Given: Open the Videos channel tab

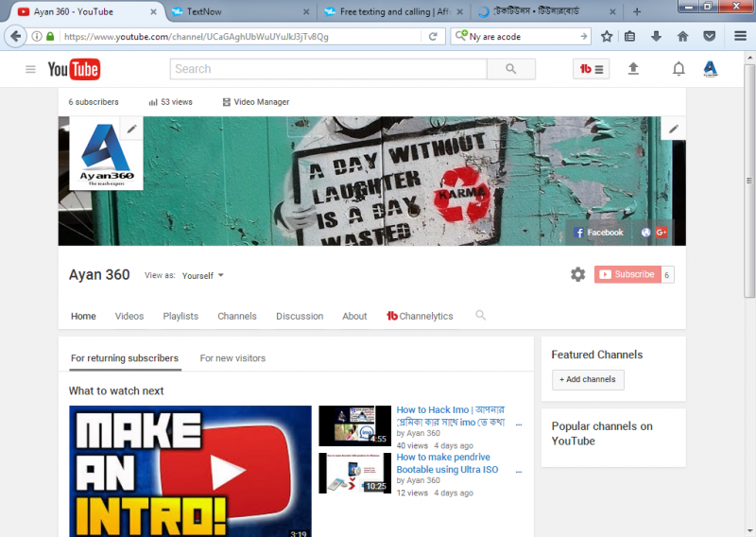Looking at the screenshot, I should [x=129, y=316].
